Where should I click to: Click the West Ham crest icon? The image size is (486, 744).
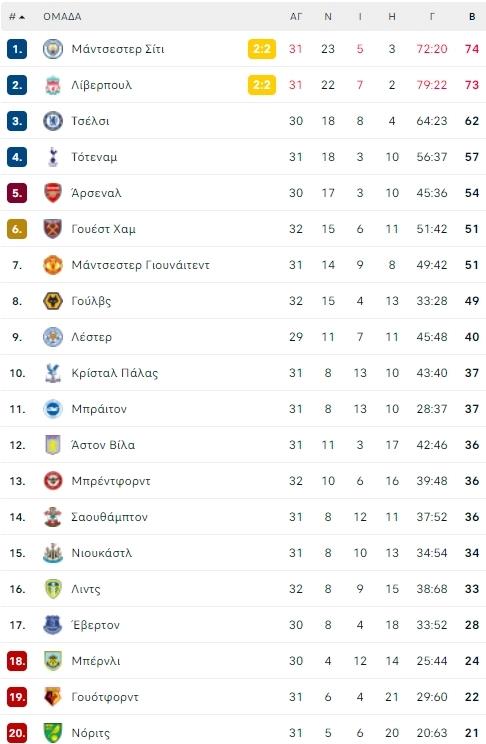53,229
